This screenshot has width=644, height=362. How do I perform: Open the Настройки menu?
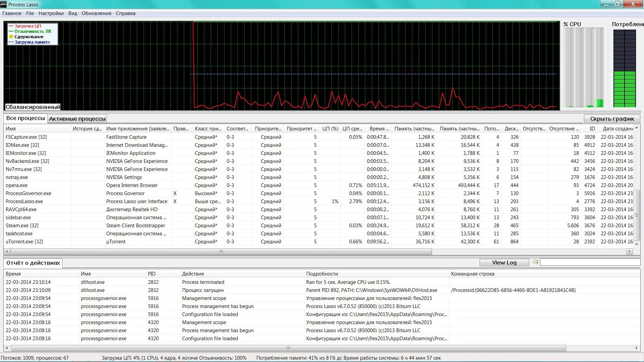pyautogui.click(x=51, y=13)
